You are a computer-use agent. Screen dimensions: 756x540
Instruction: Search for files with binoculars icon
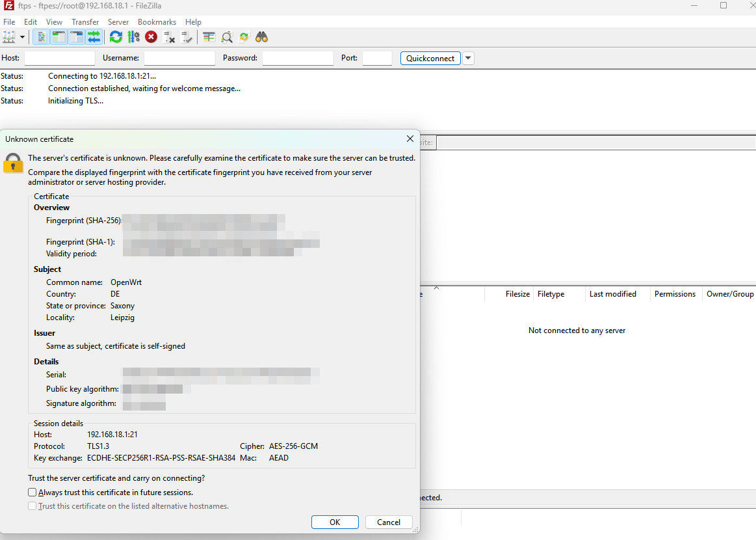point(261,37)
